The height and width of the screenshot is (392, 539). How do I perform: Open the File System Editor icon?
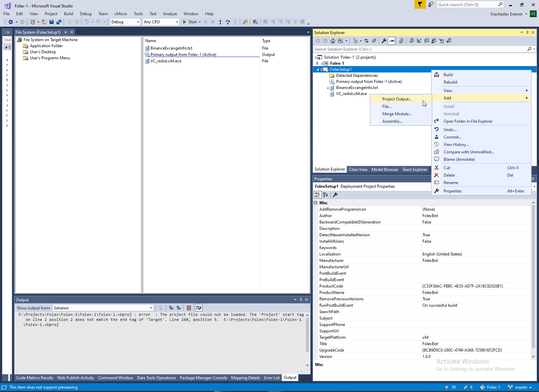[412, 41]
